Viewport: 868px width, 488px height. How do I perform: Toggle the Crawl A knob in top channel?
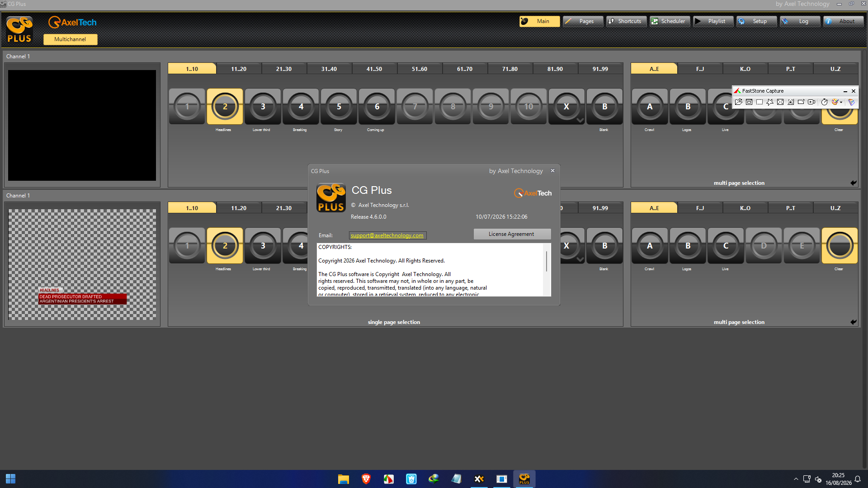click(650, 107)
